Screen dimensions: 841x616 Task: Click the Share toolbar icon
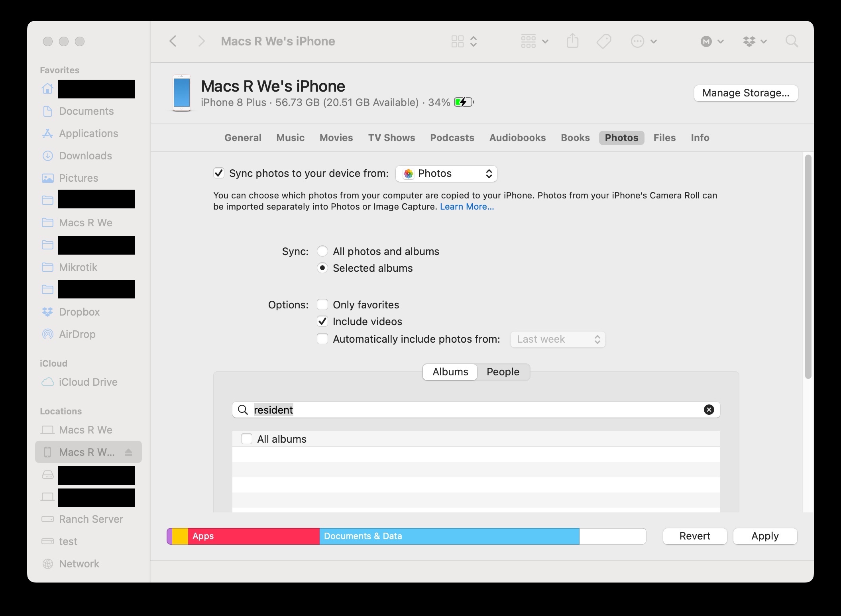pos(572,41)
